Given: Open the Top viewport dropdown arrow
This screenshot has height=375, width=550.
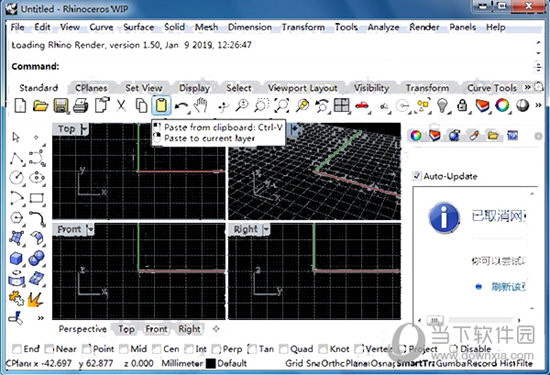Looking at the screenshot, I should [x=83, y=129].
